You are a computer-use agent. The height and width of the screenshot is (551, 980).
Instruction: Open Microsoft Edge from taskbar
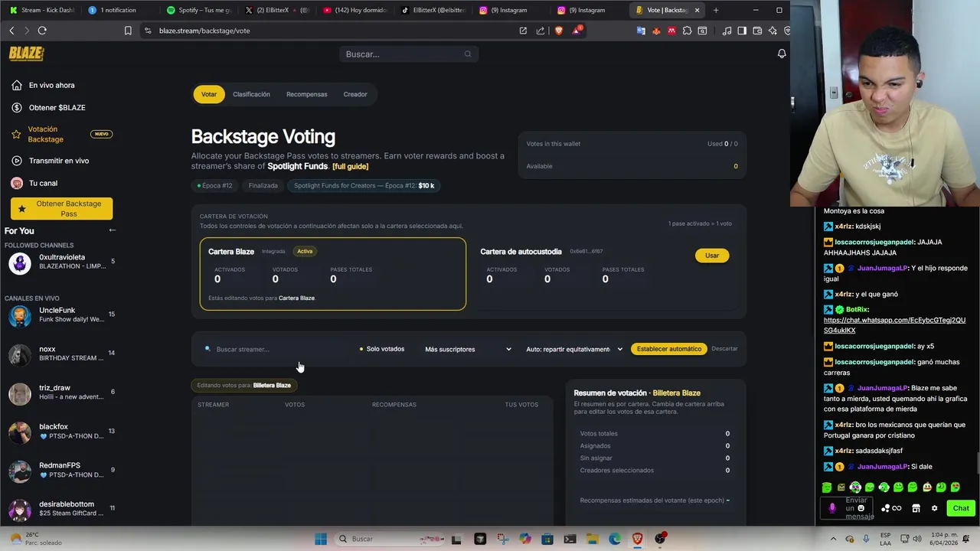[x=615, y=539]
